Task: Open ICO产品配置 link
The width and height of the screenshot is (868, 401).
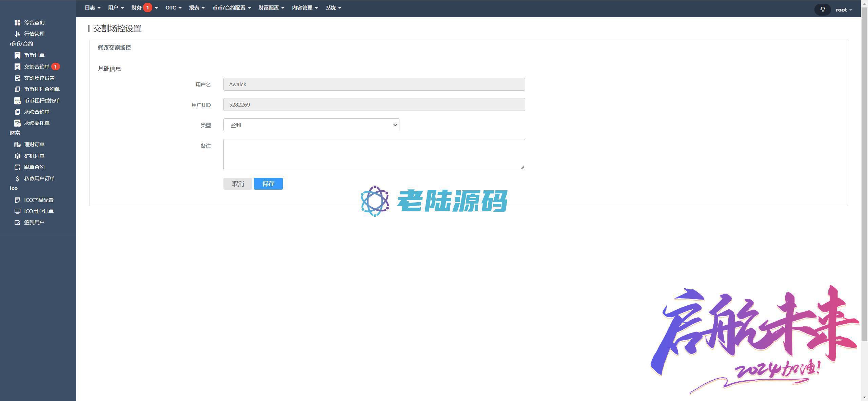Action: 39,200
